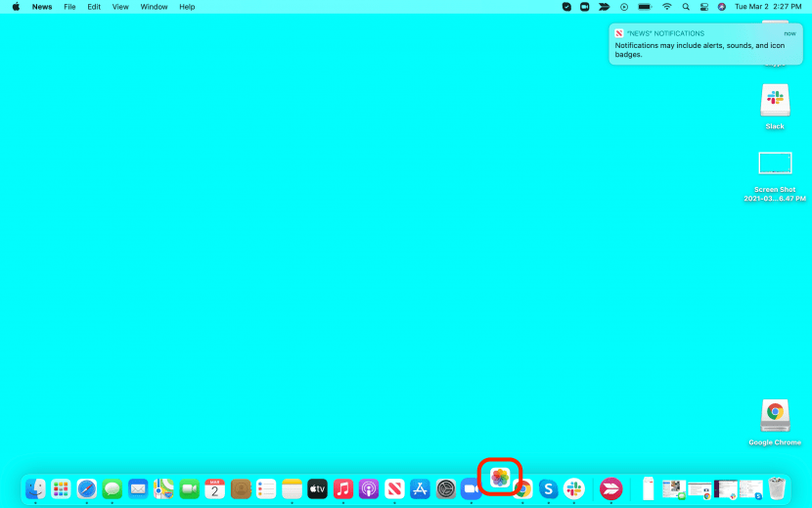Image resolution: width=812 pixels, height=508 pixels.
Task: Open Apple Music from the Dock
Action: coord(343,488)
